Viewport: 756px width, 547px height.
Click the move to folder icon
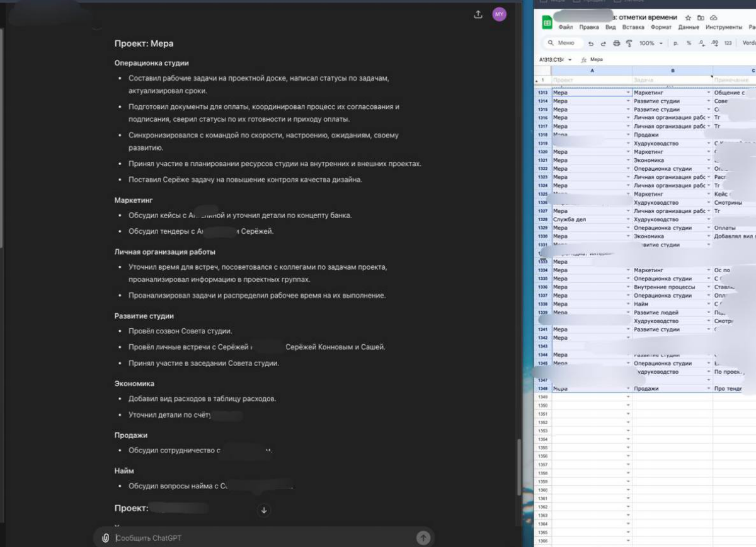click(x=701, y=18)
